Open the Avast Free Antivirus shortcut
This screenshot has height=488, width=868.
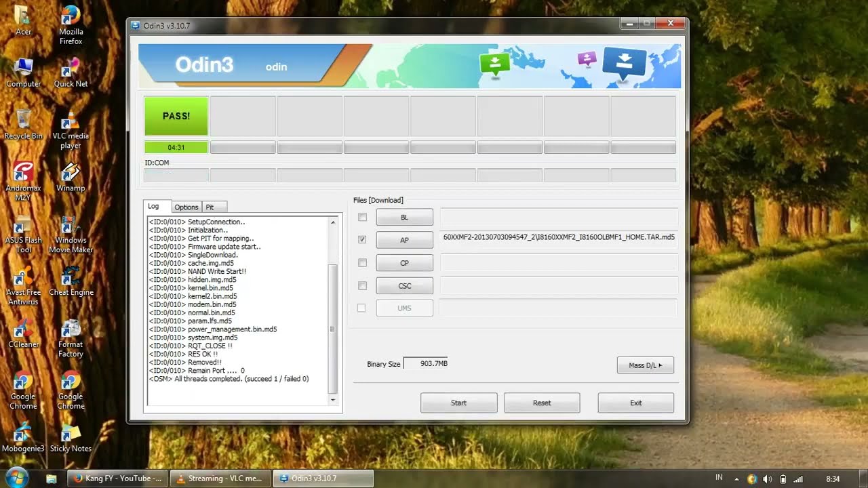click(23, 286)
